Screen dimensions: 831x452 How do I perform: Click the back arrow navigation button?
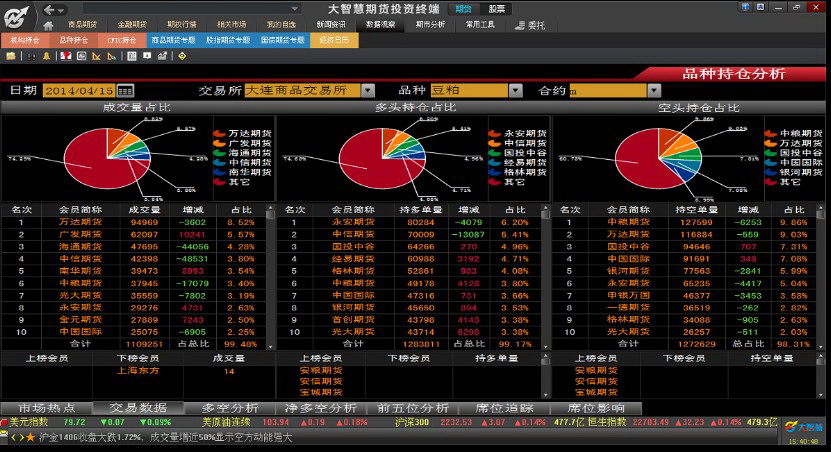click(49, 10)
